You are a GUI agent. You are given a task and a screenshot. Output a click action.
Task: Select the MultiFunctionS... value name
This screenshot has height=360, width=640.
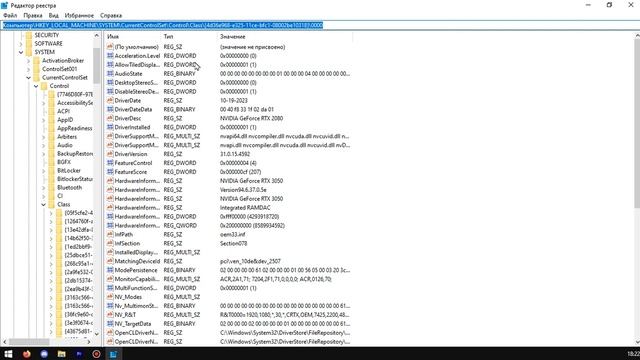tap(136, 288)
